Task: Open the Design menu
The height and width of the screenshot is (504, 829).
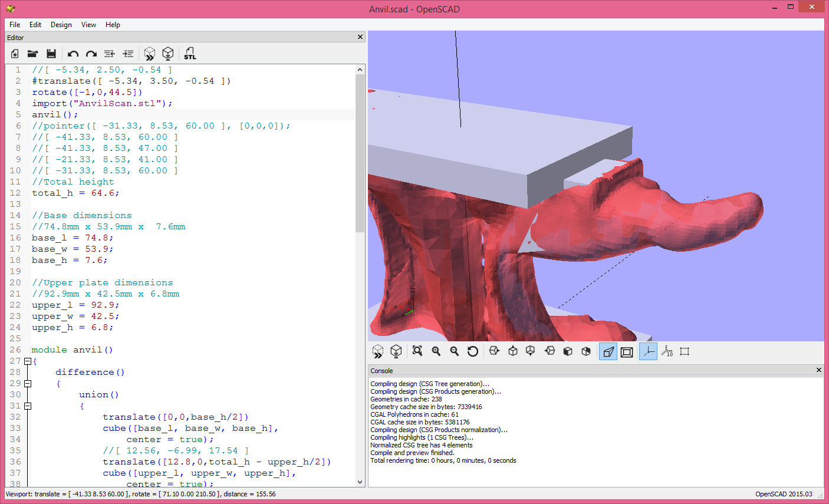Action: 61,25
